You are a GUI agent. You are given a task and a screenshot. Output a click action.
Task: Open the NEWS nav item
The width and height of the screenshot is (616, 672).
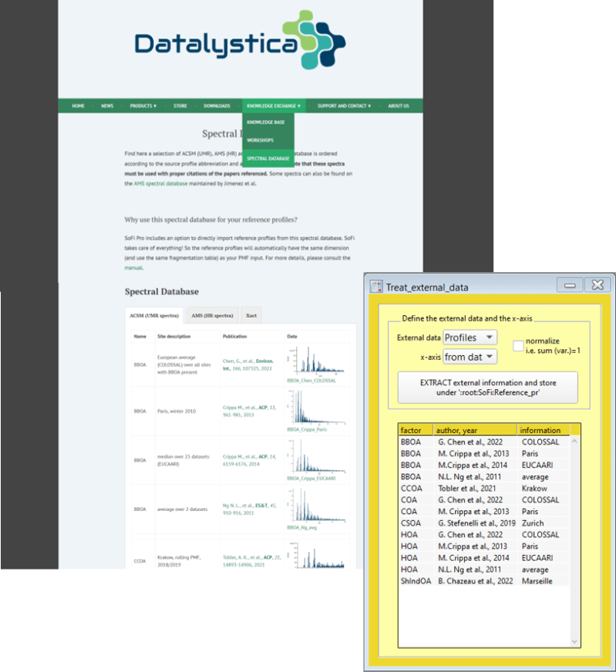pos(107,106)
